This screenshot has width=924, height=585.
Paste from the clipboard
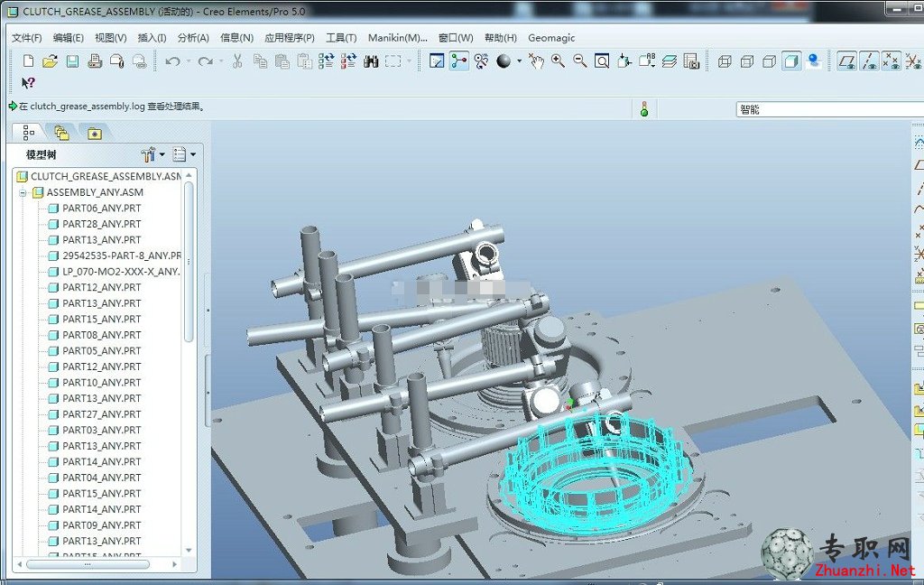(282, 60)
